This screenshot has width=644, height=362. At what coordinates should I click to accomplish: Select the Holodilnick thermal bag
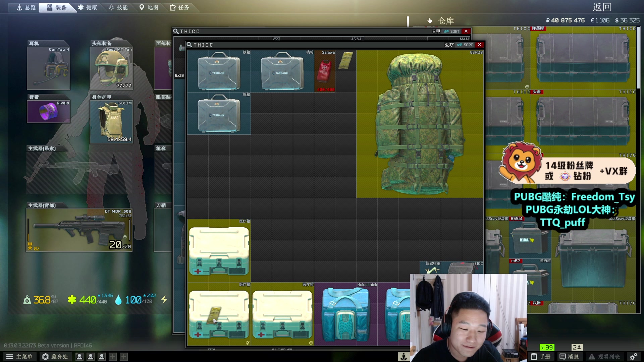345,314
